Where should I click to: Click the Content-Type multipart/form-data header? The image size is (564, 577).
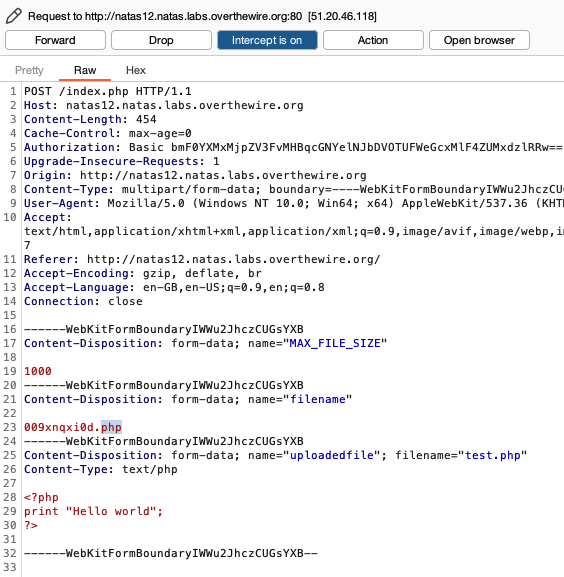click(x=294, y=189)
